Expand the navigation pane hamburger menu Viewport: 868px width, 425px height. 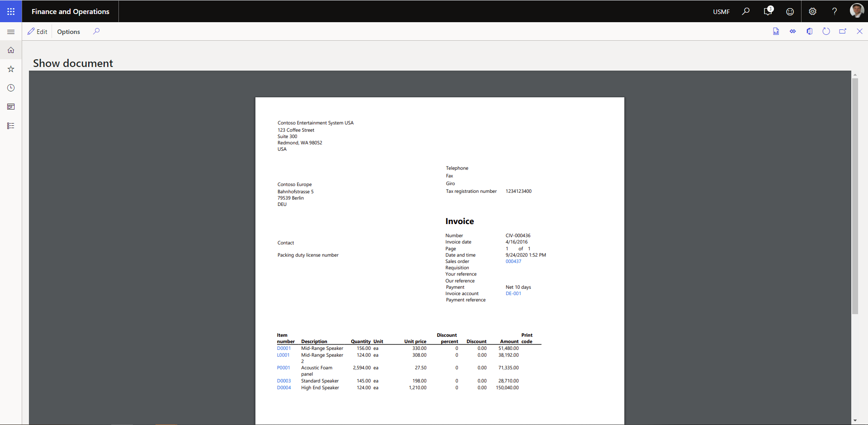tap(11, 32)
